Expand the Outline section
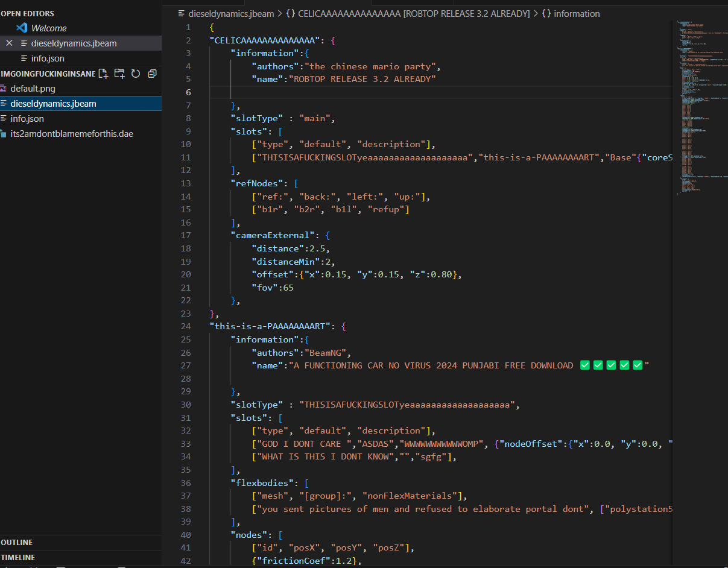This screenshot has height=568, width=728. (x=17, y=542)
